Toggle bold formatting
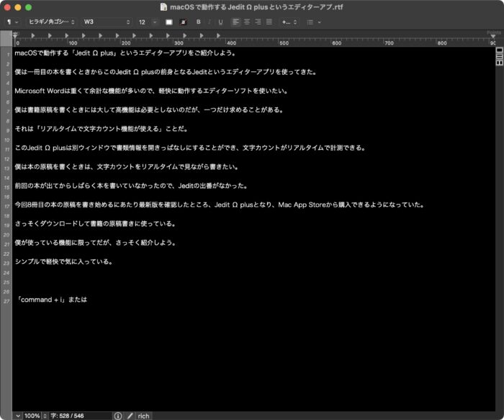This screenshot has width=504, height=420. (199, 22)
